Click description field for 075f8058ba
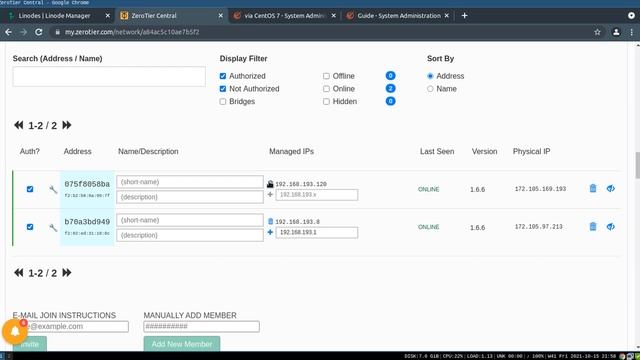The image size is (640, 360). 190,197
